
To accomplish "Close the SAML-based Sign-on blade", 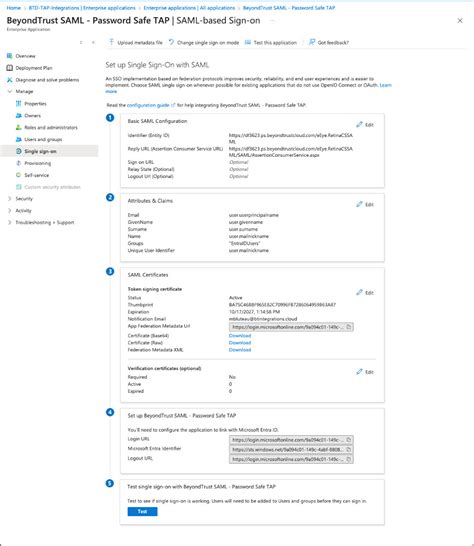I will pyautogui.click(x=460, y=21).
